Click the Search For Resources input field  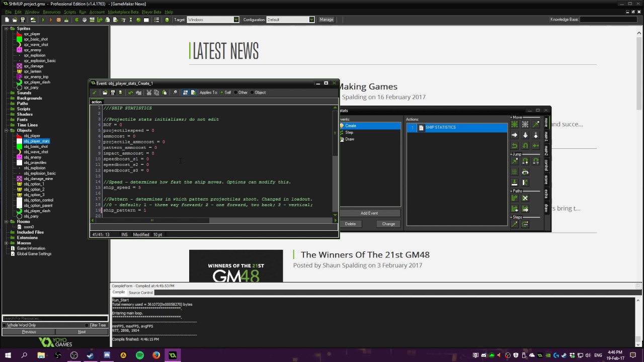coord(55,318)
